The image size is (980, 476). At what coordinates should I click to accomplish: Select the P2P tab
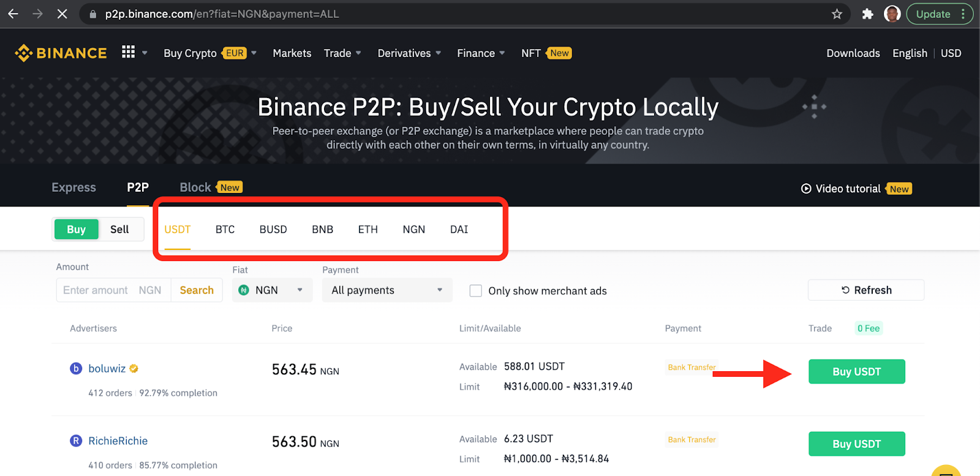click(138, 187)
